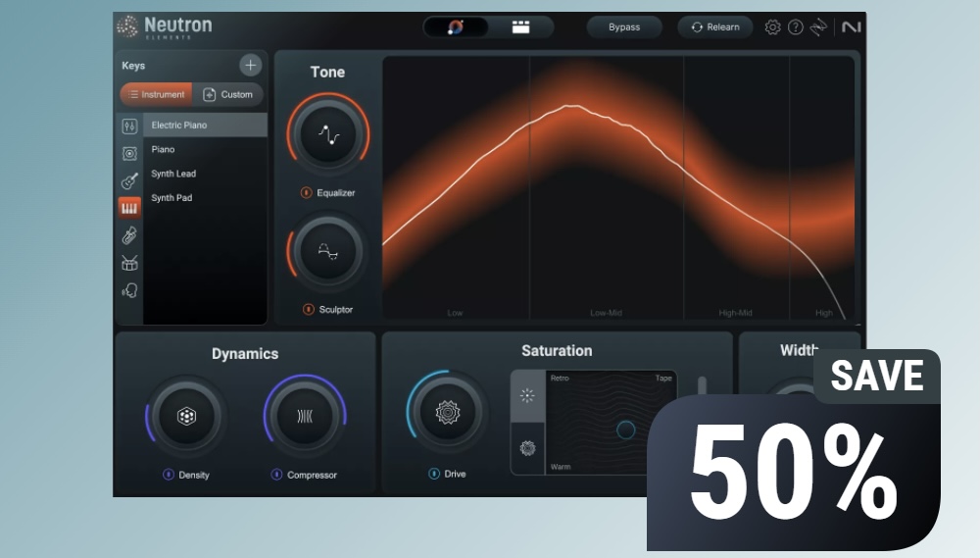The height and width of the screenshot is (558, 980).
Task: Adjust the Sculptor knob
Action: click(x=328, y=251)
